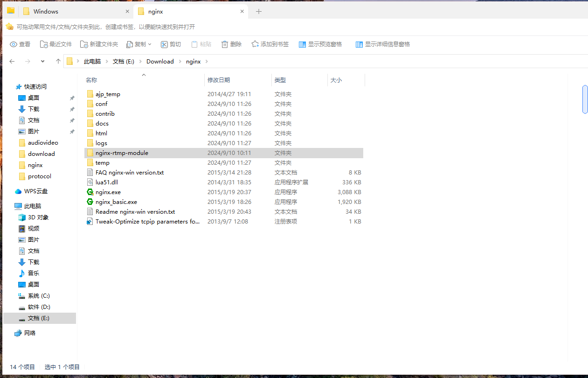The image size is (588, 378).
Task: Select the nginx_basic.exe application
Action: point(224,202)
